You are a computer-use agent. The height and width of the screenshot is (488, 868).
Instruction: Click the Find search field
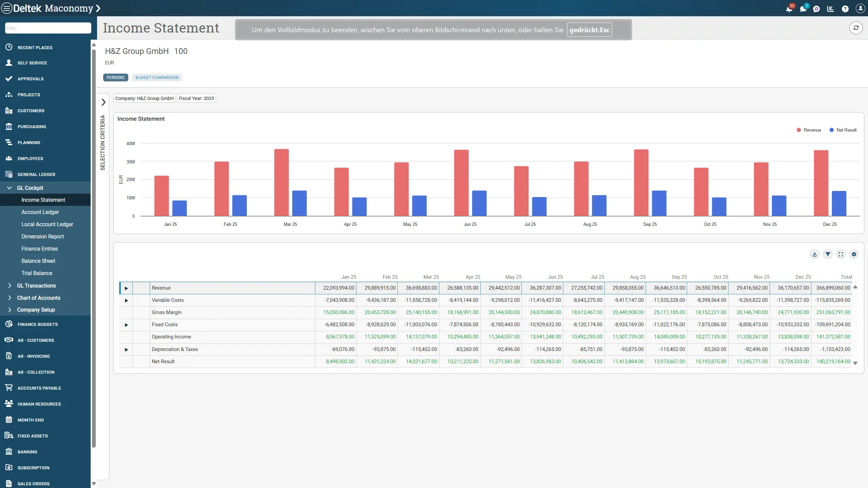point(48,28)
